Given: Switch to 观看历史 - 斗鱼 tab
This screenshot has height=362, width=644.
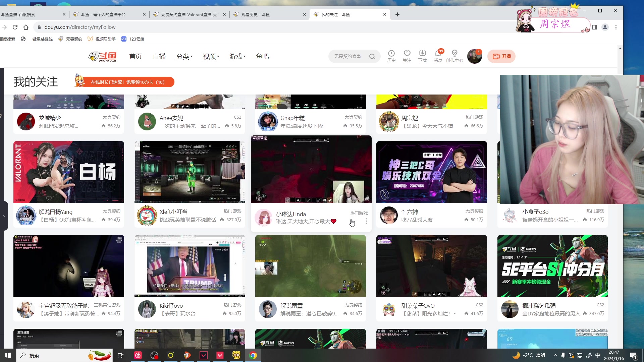Looking at the screenshot, I should pos(269,14).
